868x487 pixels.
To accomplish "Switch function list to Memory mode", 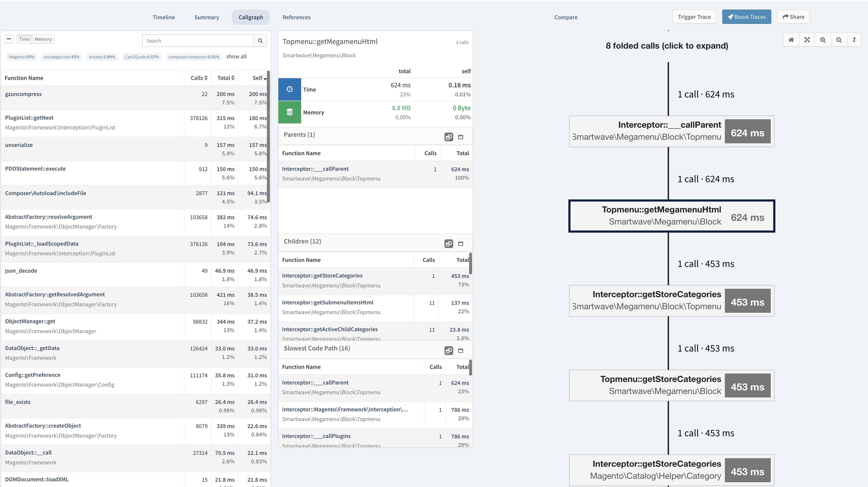I will point(43,39).
